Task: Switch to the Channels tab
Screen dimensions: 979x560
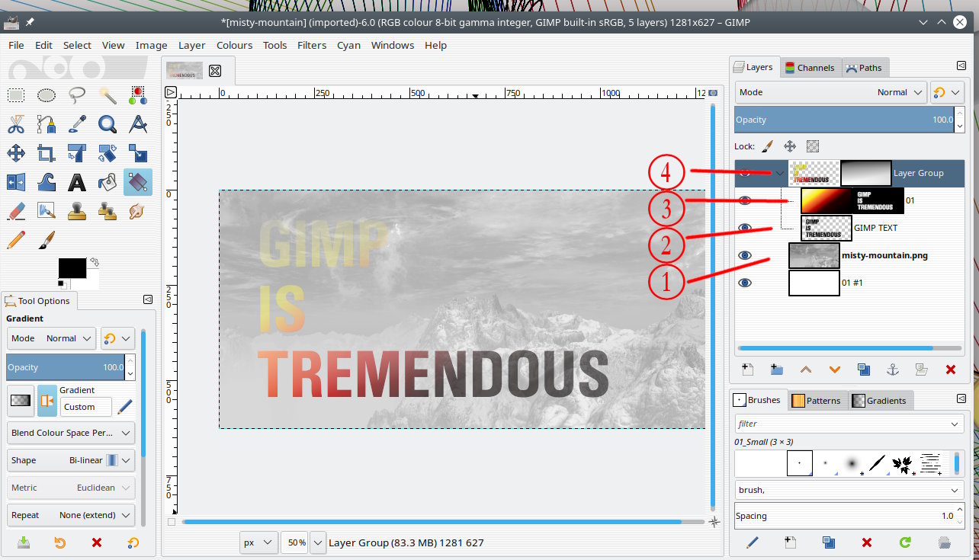Action: (810, 68)
